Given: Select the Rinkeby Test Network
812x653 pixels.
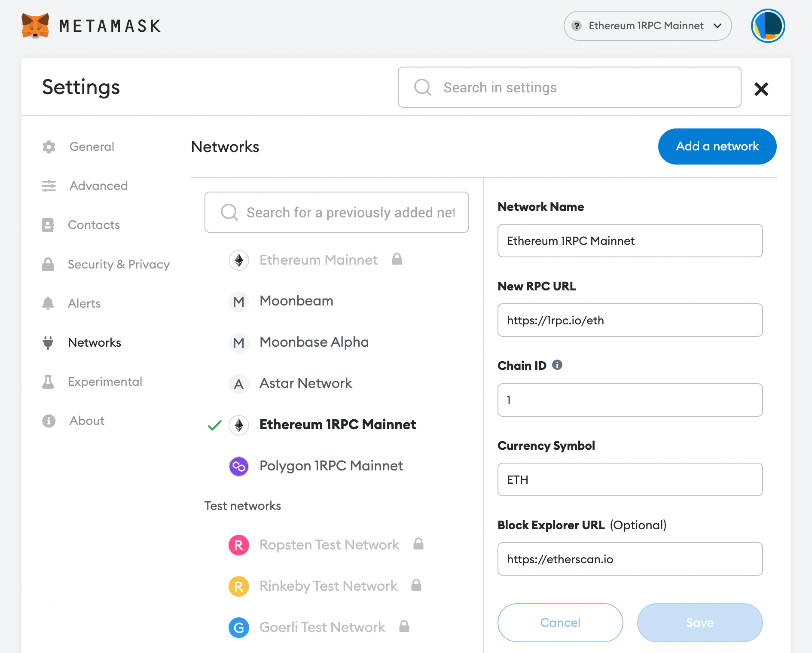Looking at the screenshot, I should [329, 586].
